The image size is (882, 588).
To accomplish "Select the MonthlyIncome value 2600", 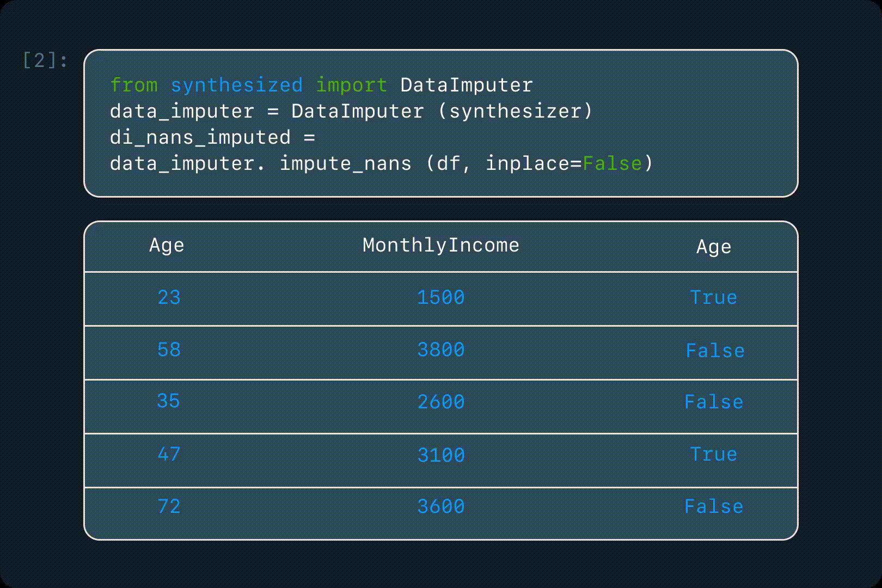I will pos(441,402).
